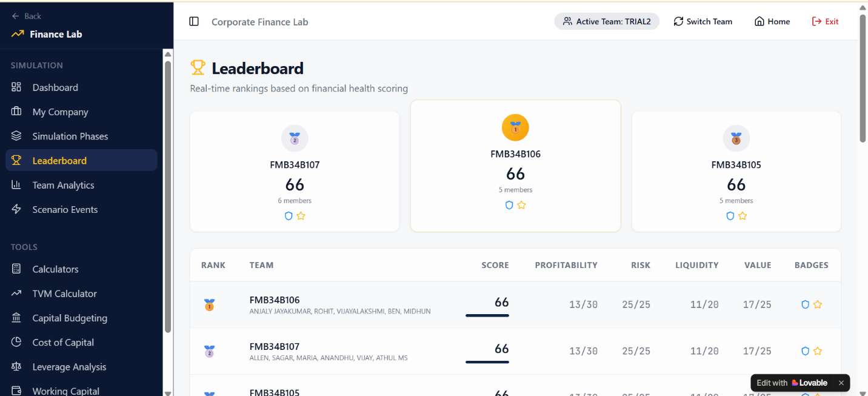The image size is (868, 396).
Task: Click the shield badge on FMB34B107 card
Action: point(289,216)
